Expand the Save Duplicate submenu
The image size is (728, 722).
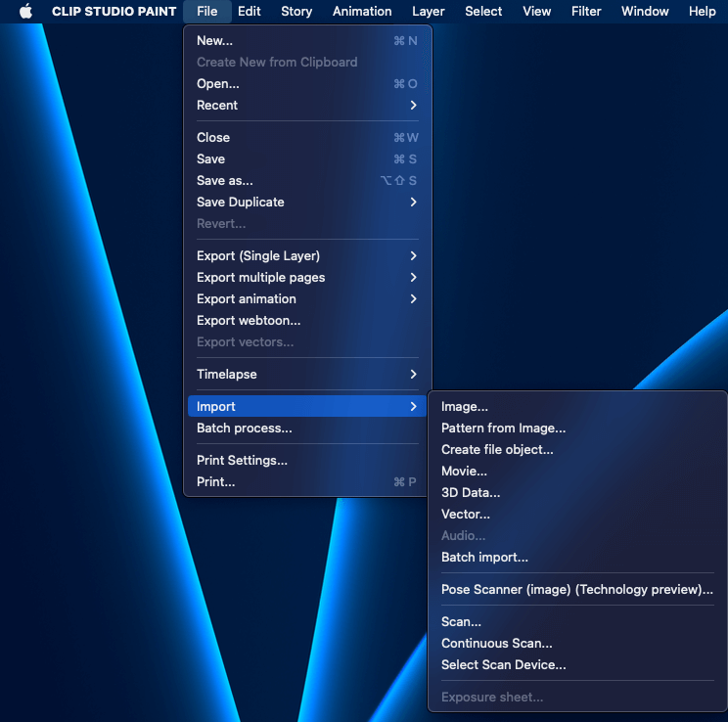(x=307, y=202)
